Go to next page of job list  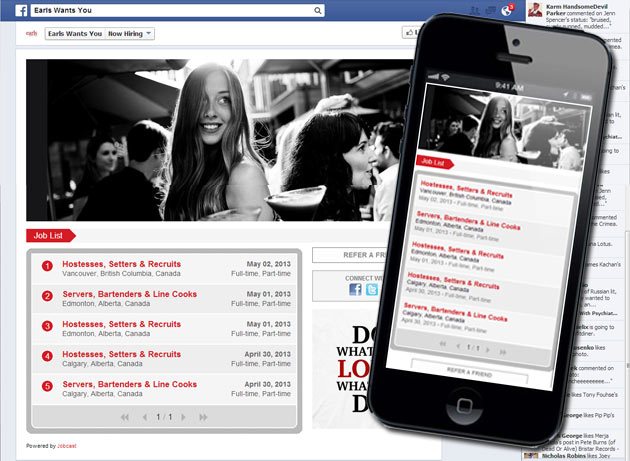click(x=183, y=417)
